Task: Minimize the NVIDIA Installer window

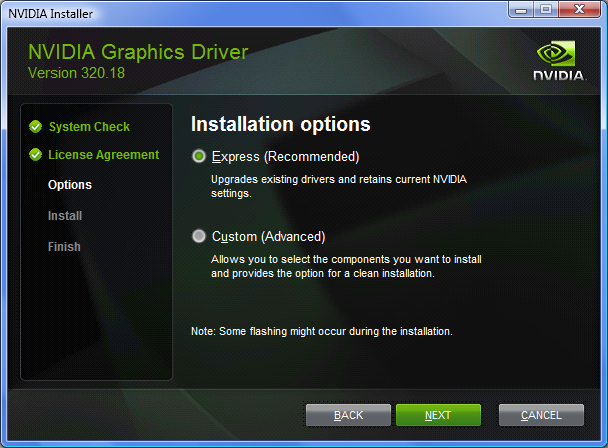Action: coord(521,9)
